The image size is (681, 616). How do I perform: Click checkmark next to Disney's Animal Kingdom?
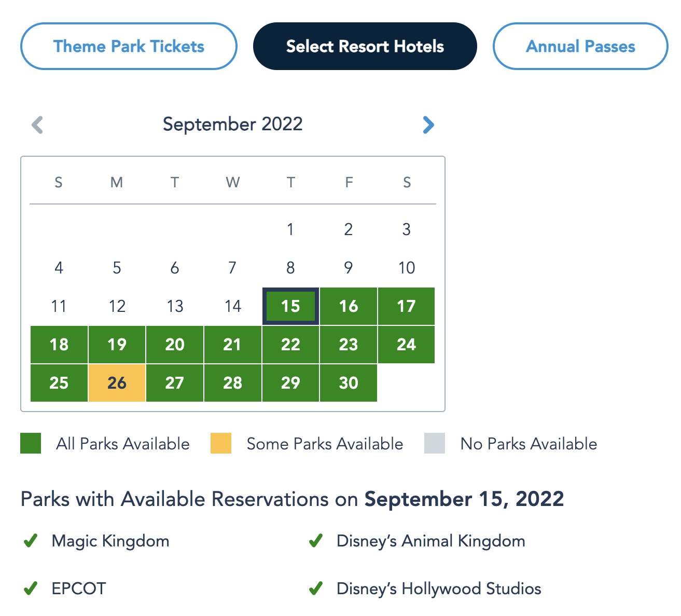(x=316, y=541)
